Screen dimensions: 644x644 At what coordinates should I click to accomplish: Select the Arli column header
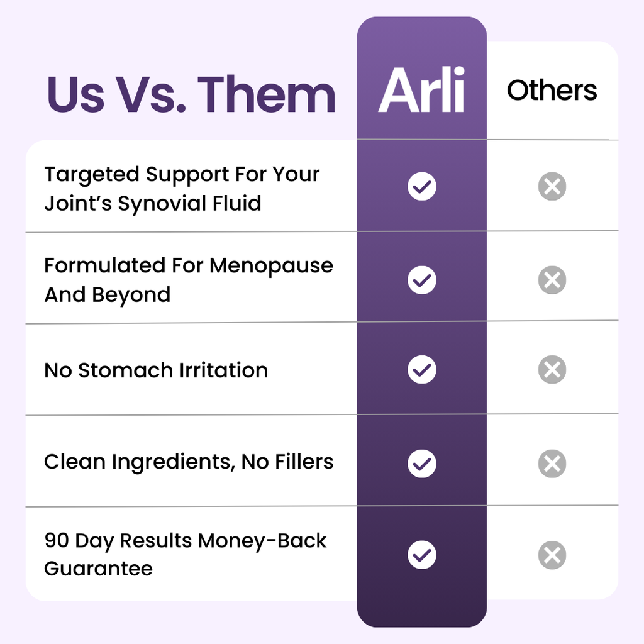(x=421, y=90)
